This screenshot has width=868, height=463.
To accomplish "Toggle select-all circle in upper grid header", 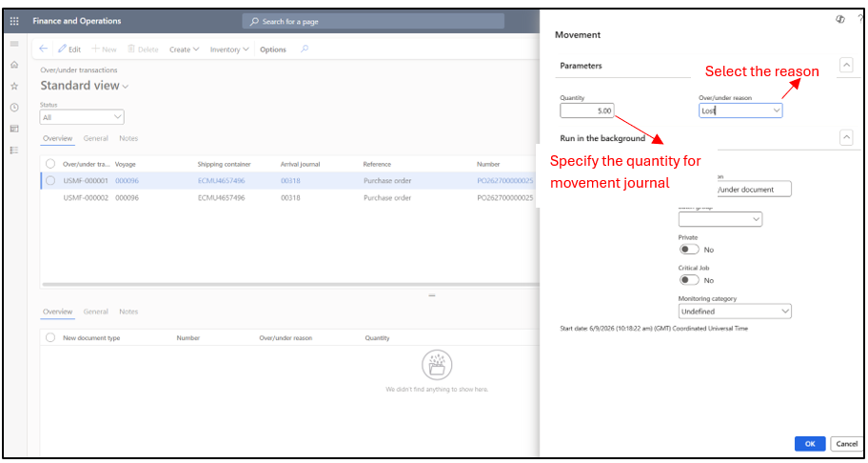I will [x=50, y=164].
